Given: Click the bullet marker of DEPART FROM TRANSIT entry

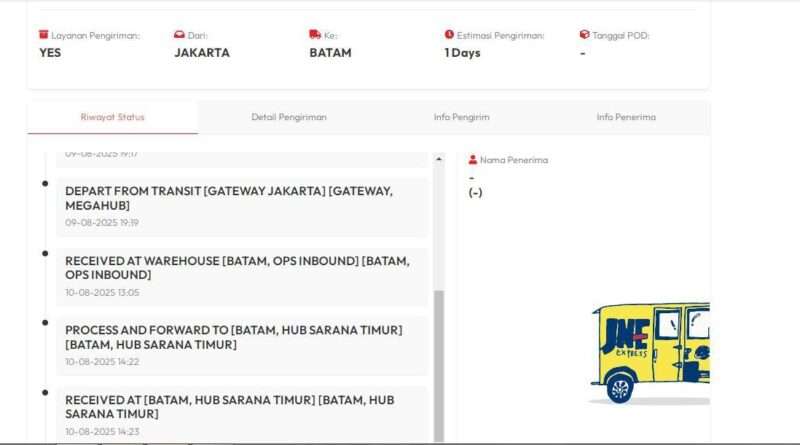Looking at the screenshot, I should pyautogui.click(x=45, y=184).
